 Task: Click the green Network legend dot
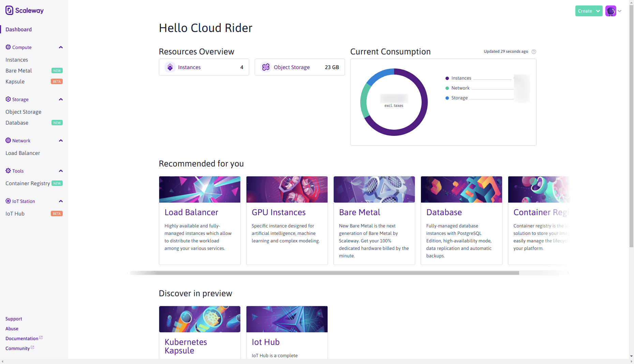tap(447, 88)
